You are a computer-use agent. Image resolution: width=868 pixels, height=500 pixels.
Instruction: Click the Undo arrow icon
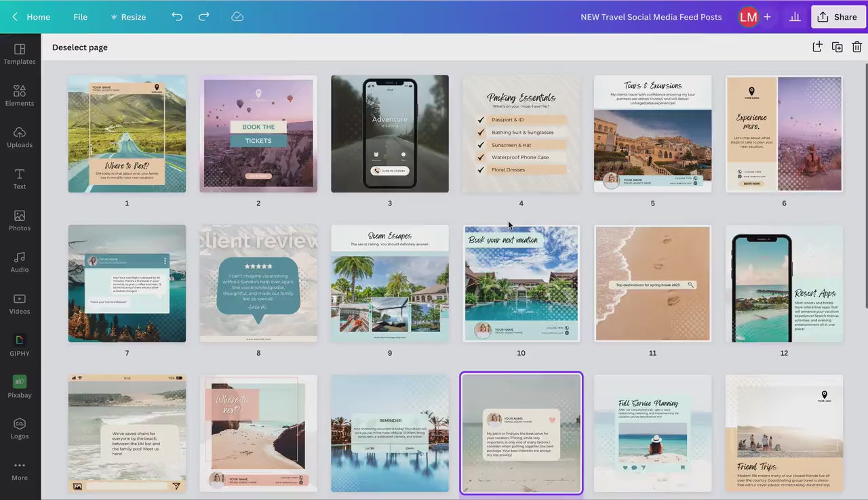(x=177, y=17)
